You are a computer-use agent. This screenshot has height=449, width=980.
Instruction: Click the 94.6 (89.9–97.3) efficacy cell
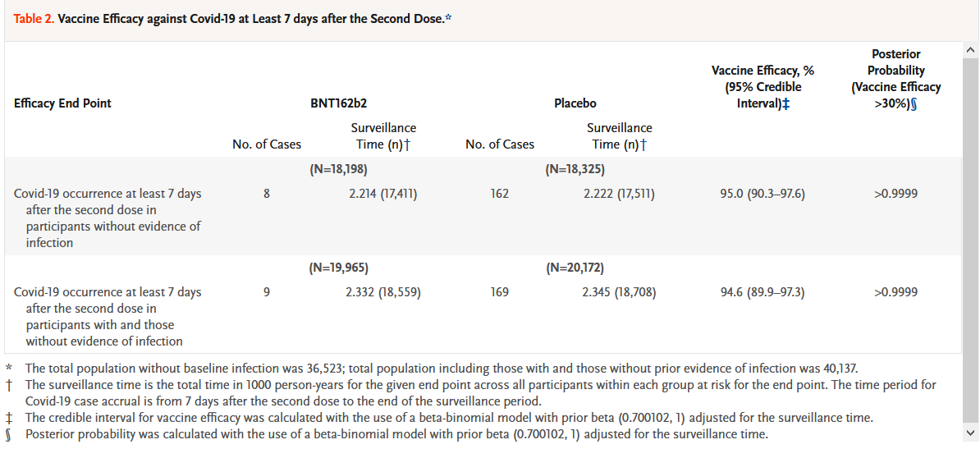[x=762, y=292]
